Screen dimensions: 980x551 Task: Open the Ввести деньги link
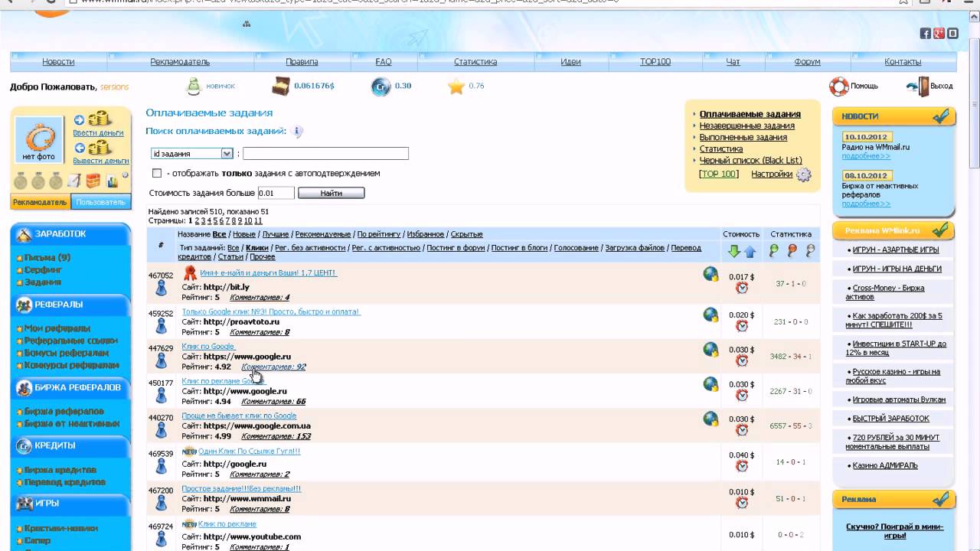pyautogui.click(x=98, y=133)
